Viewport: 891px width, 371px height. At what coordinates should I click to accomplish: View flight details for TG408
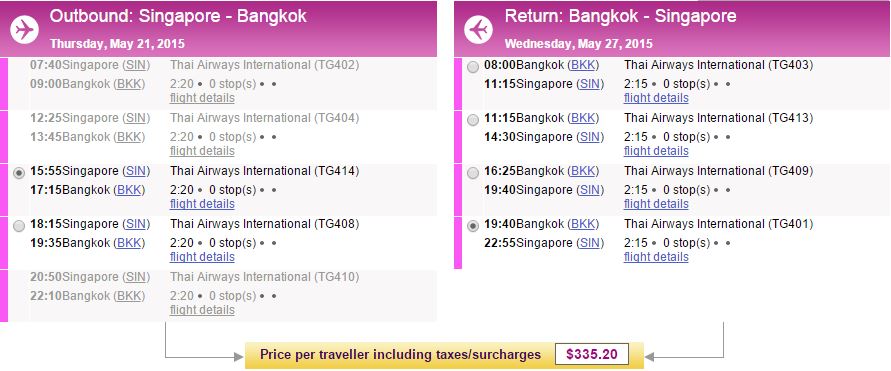202,257
